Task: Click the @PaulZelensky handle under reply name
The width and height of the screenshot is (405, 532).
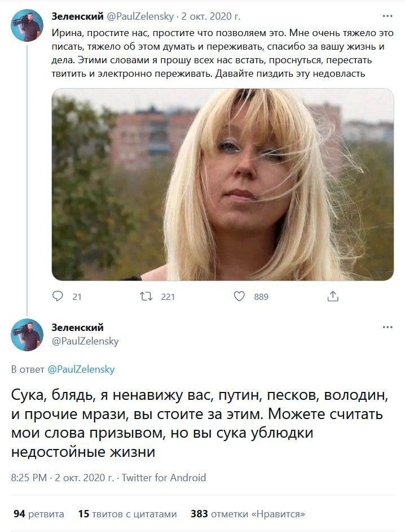Action: pyautogui.click(x=85, y=341)
